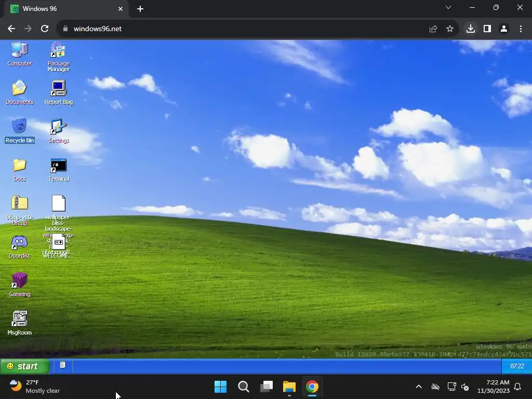
Task: Open Windows taskbar Search
Action: [244, 387]
